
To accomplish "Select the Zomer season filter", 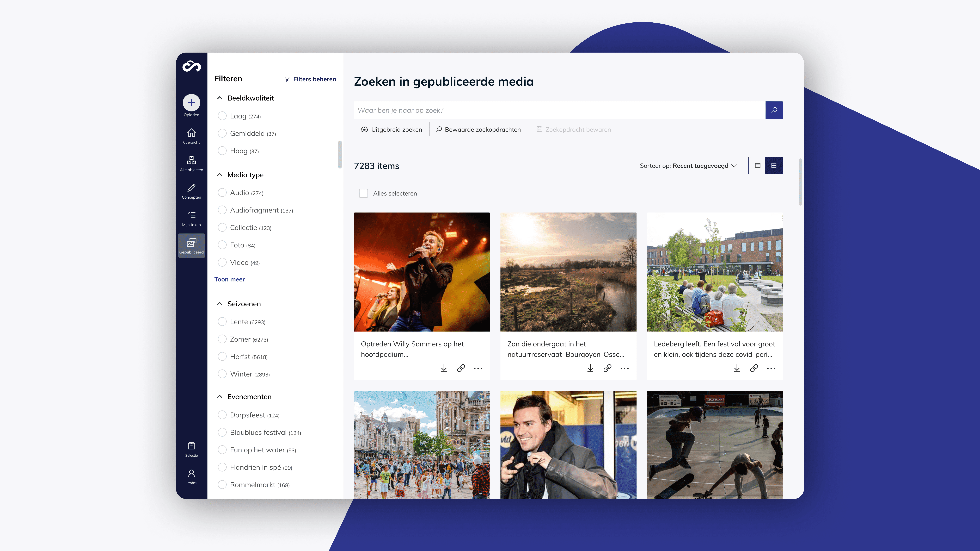I will [222, 339].
